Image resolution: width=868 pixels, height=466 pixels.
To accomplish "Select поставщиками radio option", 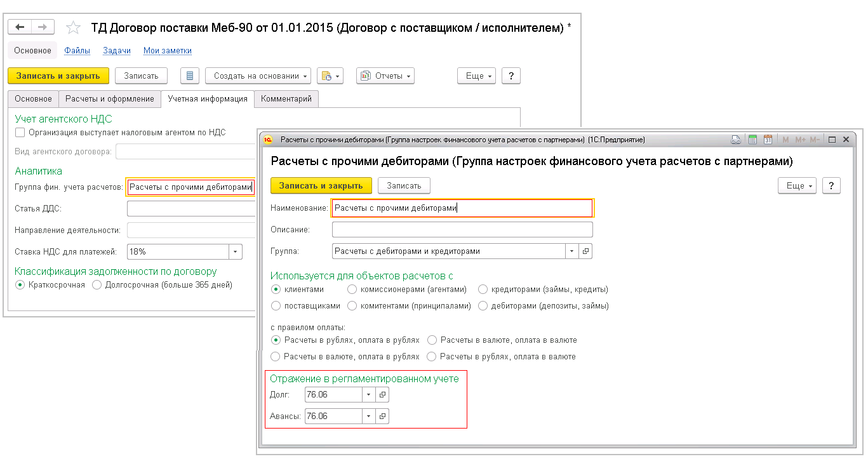I will [276, 306].
